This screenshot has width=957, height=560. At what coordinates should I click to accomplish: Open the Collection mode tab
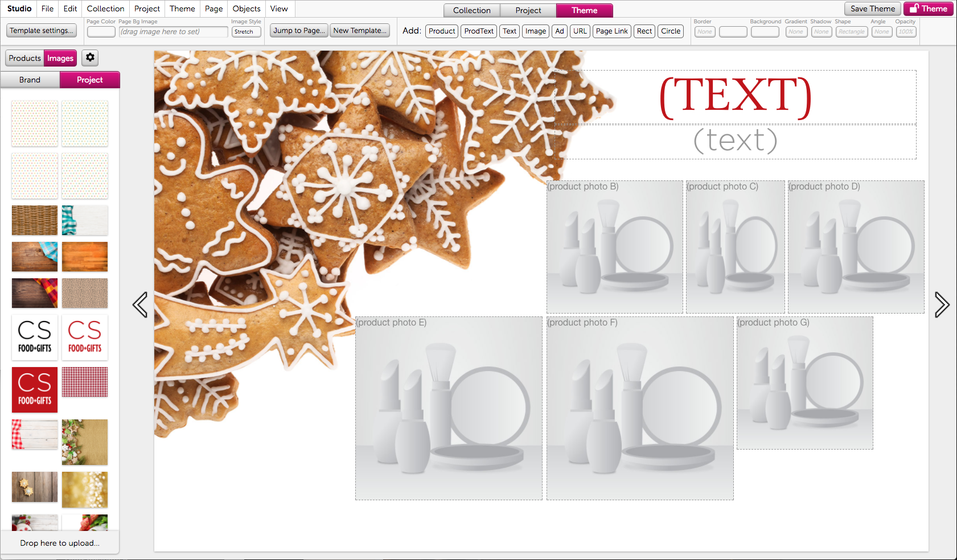click(x=472, y=10)
